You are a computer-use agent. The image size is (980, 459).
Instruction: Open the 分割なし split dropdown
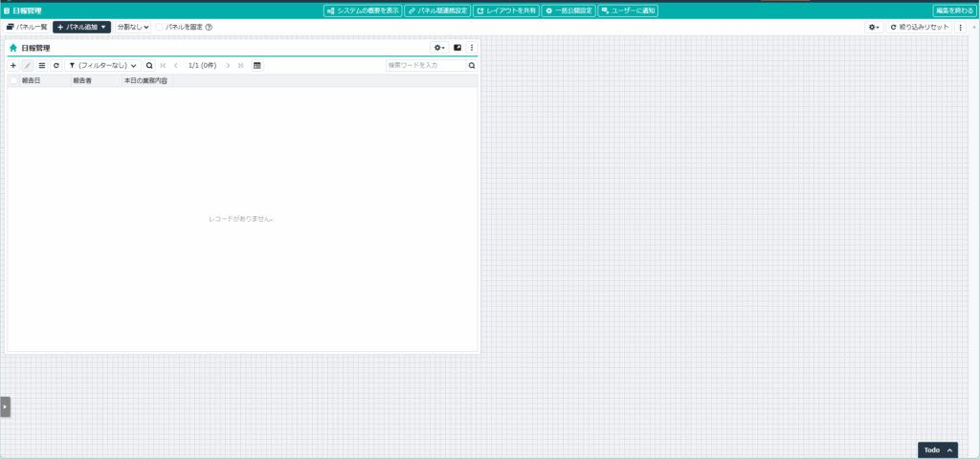click(133, 27)
